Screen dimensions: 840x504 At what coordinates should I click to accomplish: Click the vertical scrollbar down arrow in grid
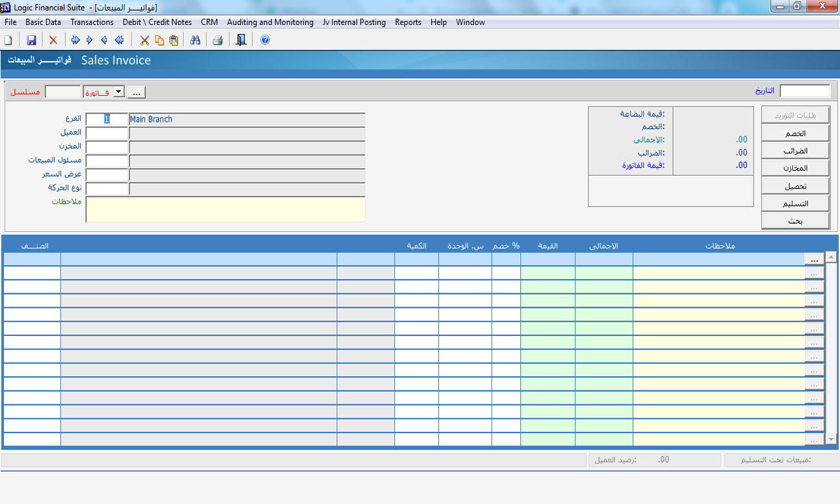(x=831, y=439)
